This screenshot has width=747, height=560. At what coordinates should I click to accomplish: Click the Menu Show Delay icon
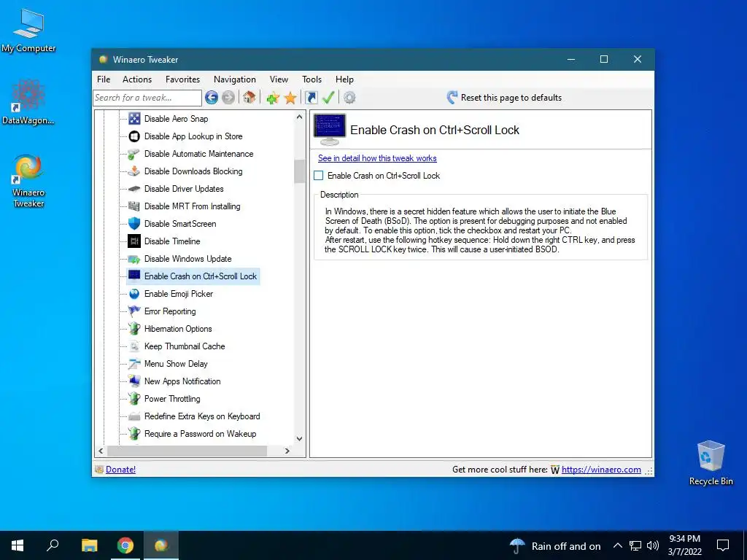[134, 364]
